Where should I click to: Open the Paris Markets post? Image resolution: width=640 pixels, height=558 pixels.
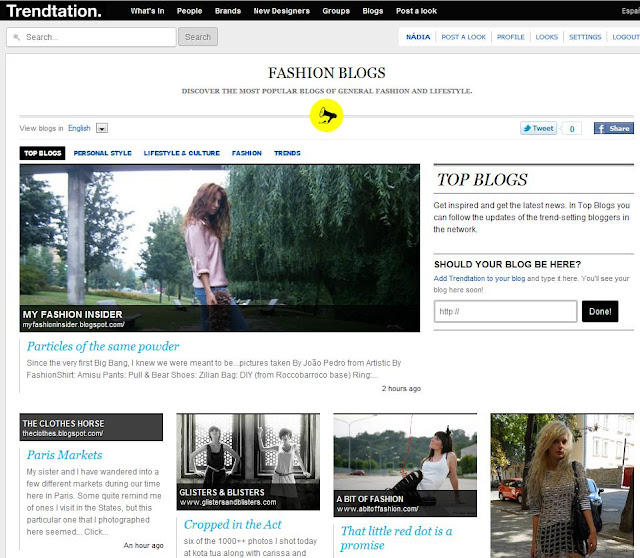pos(64,455)
